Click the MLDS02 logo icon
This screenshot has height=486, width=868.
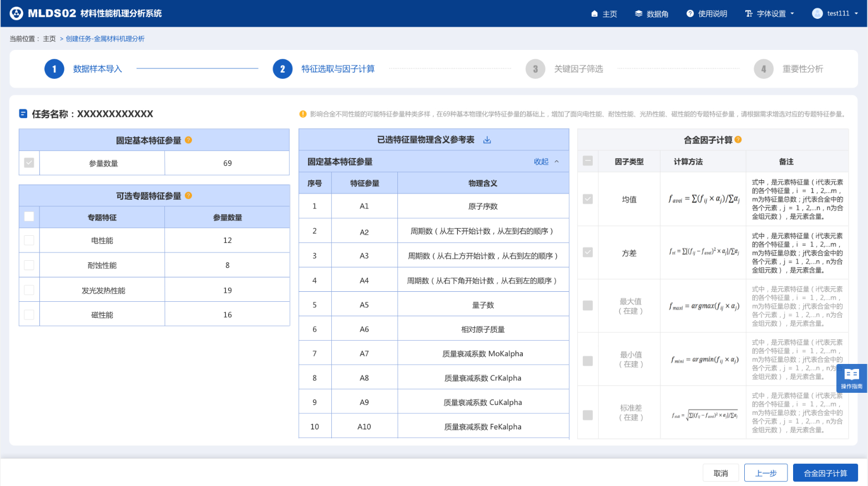[x=17, y=13]
